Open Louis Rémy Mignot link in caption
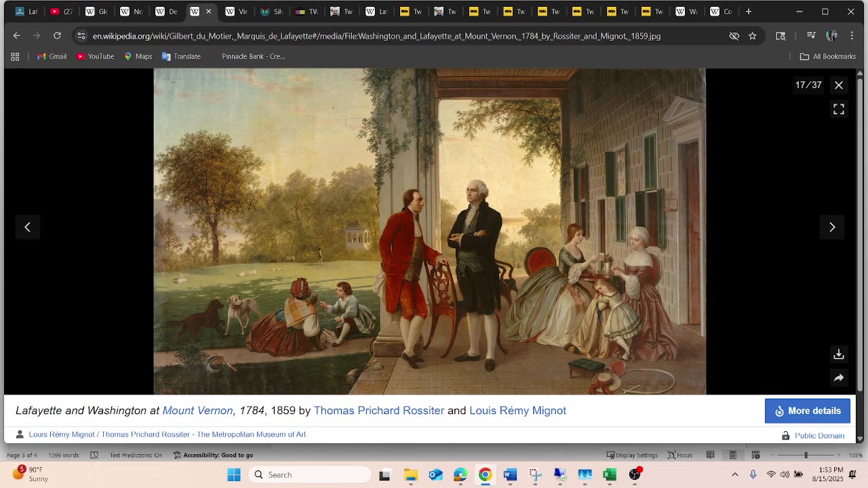Viewport: 868px width, 488px height. point(517,411)
